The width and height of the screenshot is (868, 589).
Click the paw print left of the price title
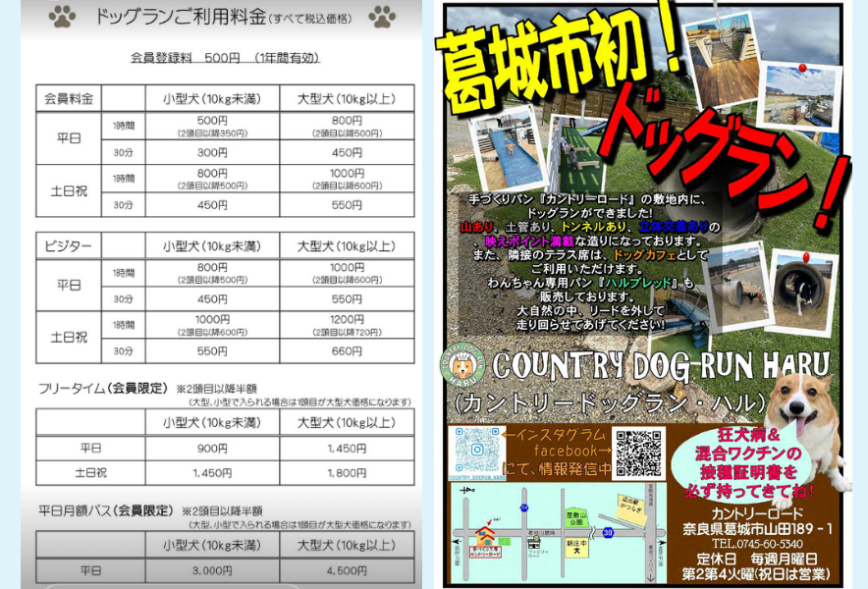(x=62, y=17)
